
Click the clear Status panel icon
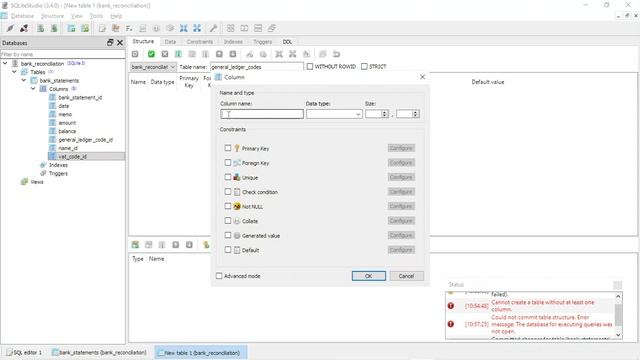[618, 285]
